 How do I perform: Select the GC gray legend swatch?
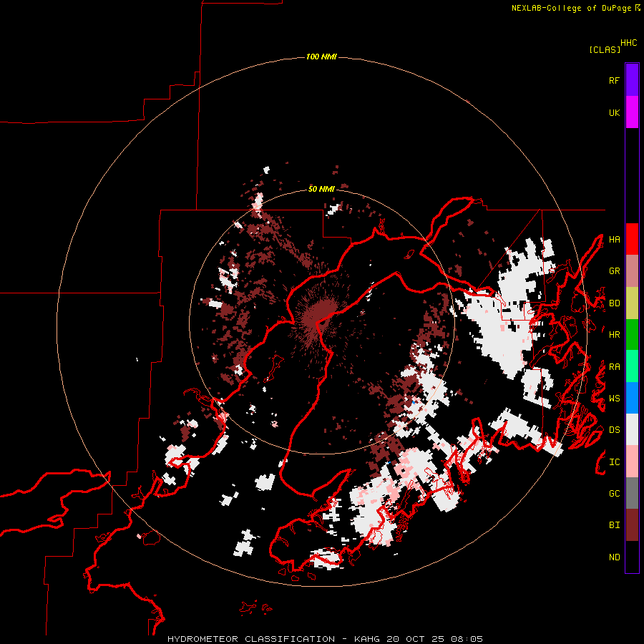click(x=632, y=493)
